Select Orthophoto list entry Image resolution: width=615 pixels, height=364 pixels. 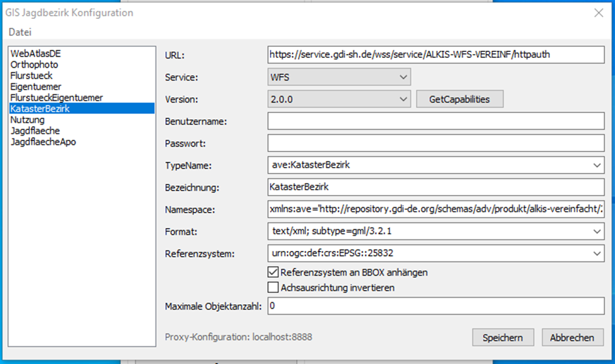(34, 65)
